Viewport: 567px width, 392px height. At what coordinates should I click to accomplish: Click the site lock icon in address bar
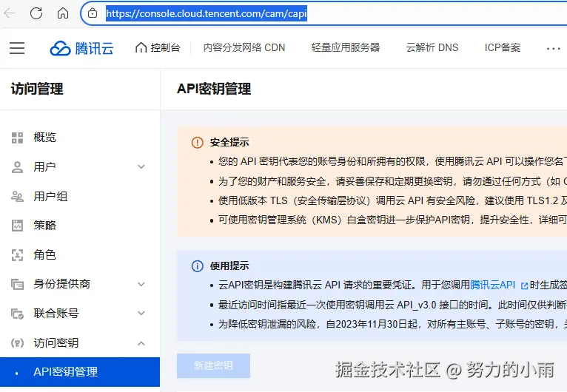(93, 13)
